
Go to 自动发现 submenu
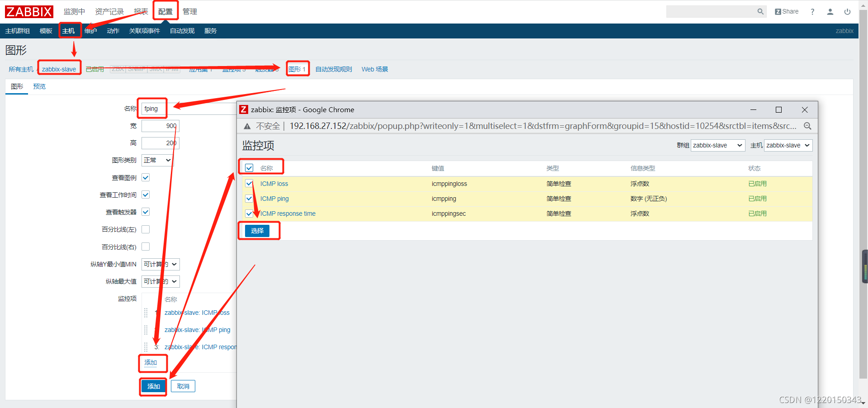182,31
